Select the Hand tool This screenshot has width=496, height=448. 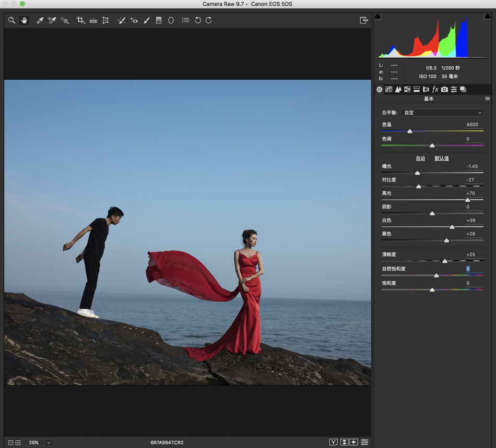[24, 20]
